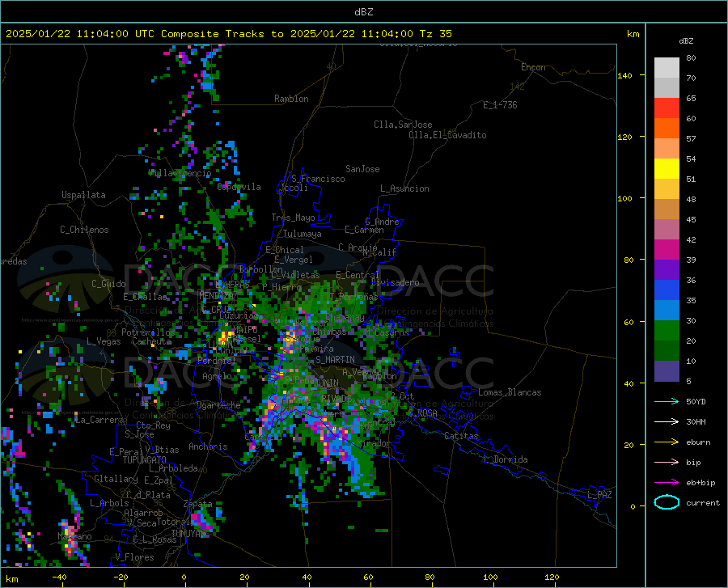Click the 'E_1-736' map label
The image size is (728, 588).
click(x=500, y=105)
